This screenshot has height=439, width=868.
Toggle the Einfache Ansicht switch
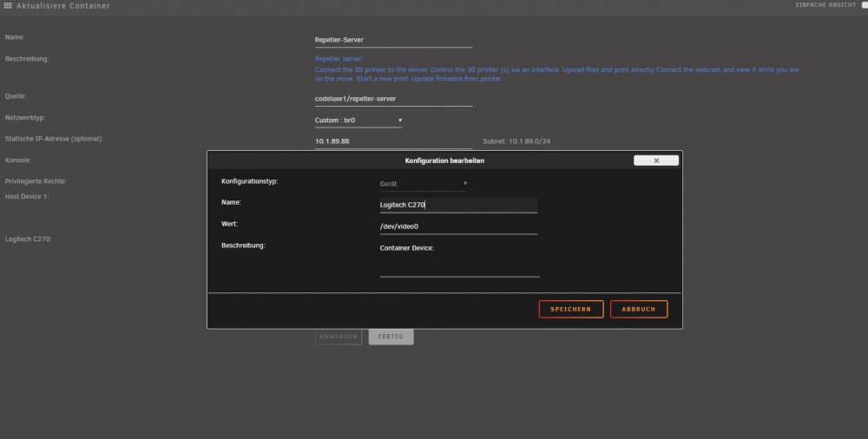865,5
